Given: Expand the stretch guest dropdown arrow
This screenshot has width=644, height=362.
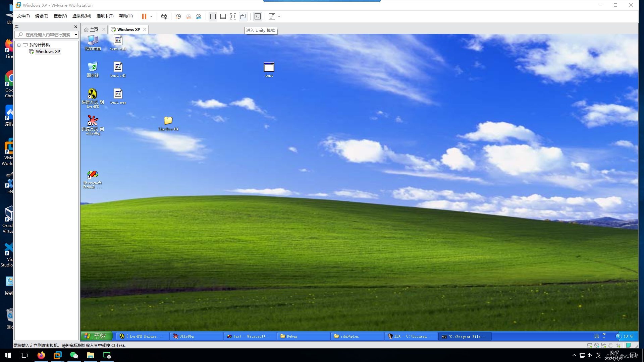Looking at the screenshot, I should click(279, 16).
